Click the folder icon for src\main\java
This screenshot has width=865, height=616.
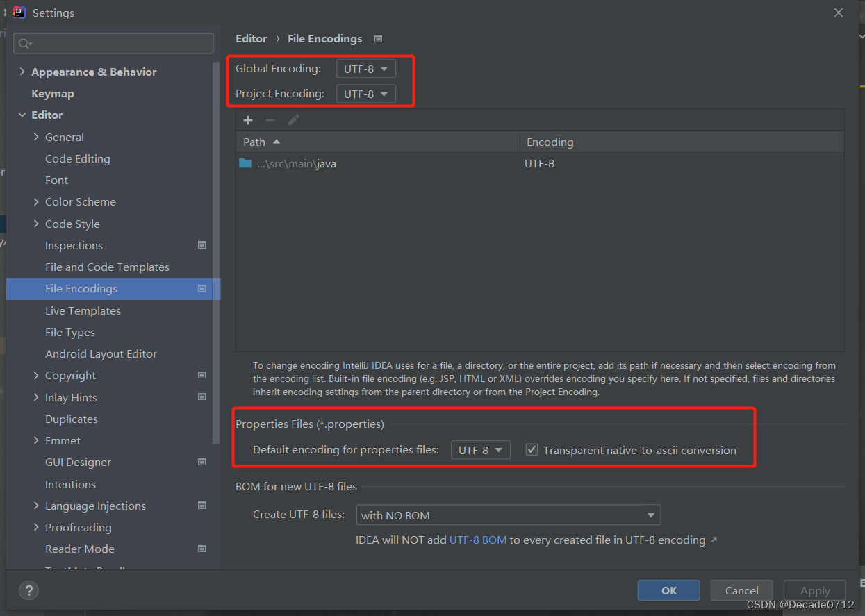[245, 164]
